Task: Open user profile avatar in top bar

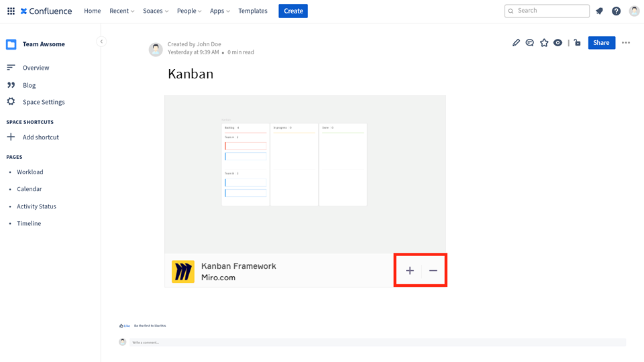Action: coord(634,11)
